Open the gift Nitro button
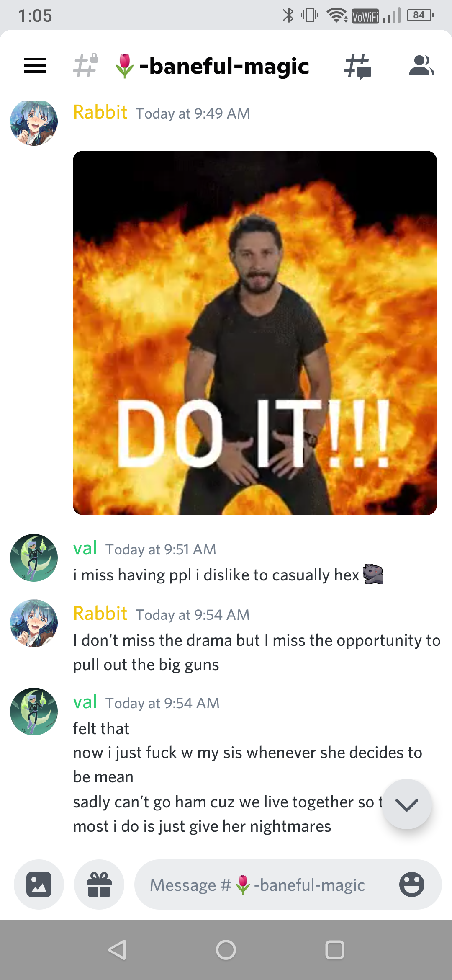The image size is (452, 980). (x=99, y=885)
